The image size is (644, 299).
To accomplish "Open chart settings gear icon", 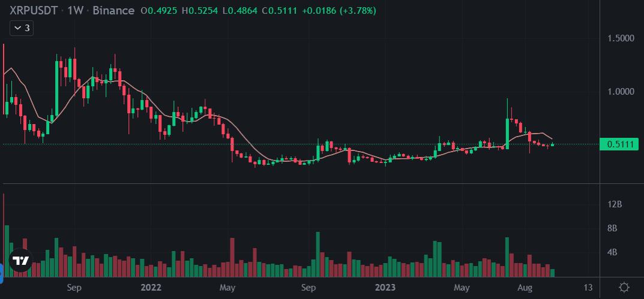I will tap(624, 287).
